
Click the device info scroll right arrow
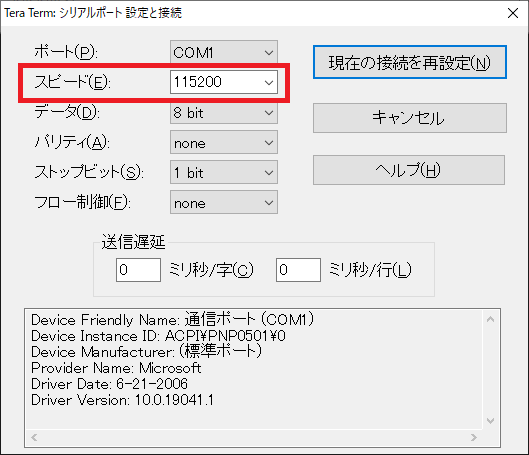pos(474,437)
